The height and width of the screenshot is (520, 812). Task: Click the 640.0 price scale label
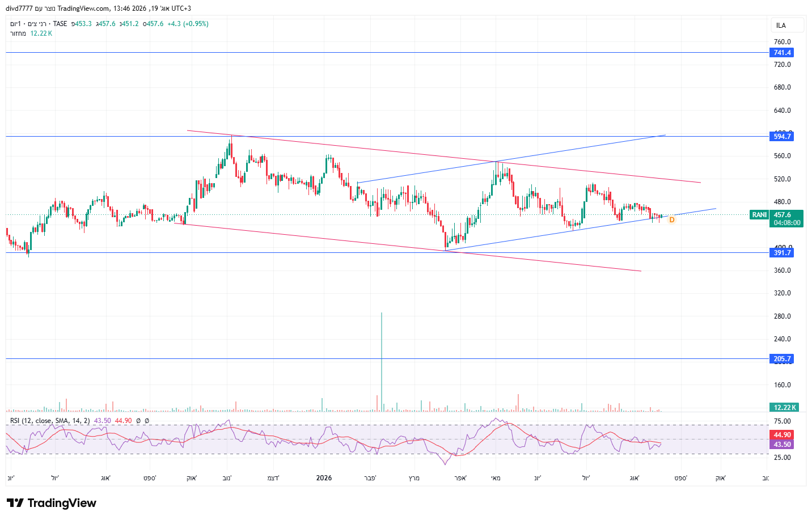click(783, 111)
